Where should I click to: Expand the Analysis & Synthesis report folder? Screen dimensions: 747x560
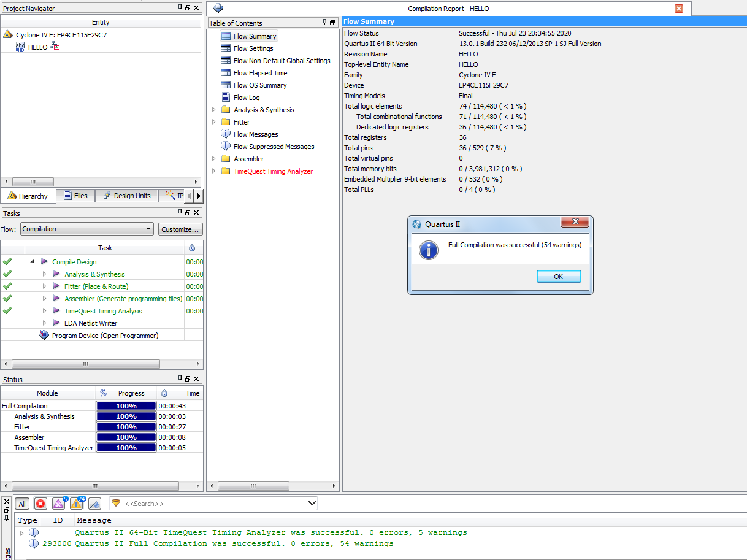point(214,110)
